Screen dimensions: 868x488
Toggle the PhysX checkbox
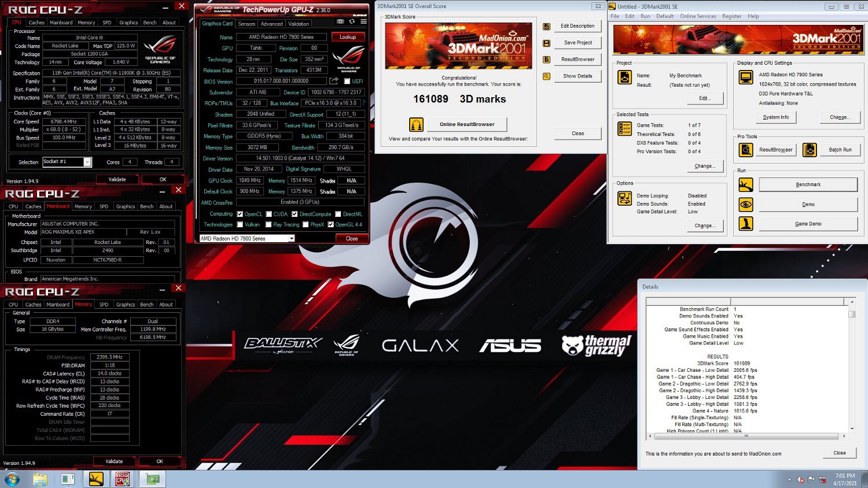tap(306, 224)
